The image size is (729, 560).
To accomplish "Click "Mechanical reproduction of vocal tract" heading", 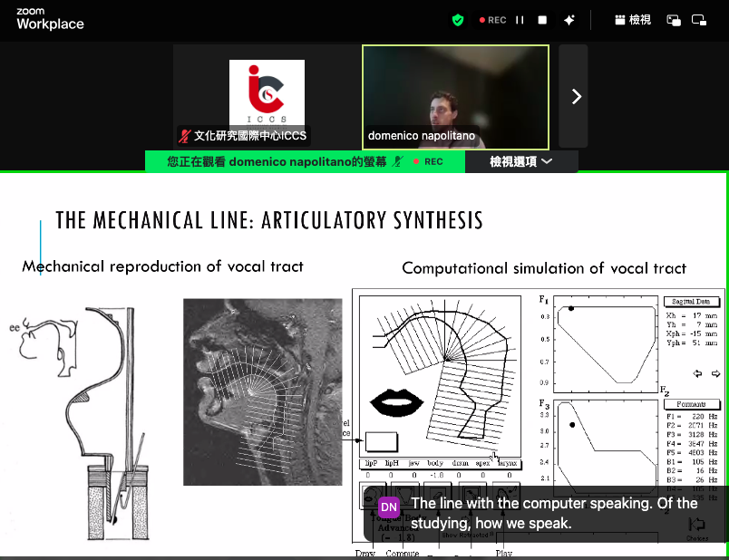I will [162, 266].
